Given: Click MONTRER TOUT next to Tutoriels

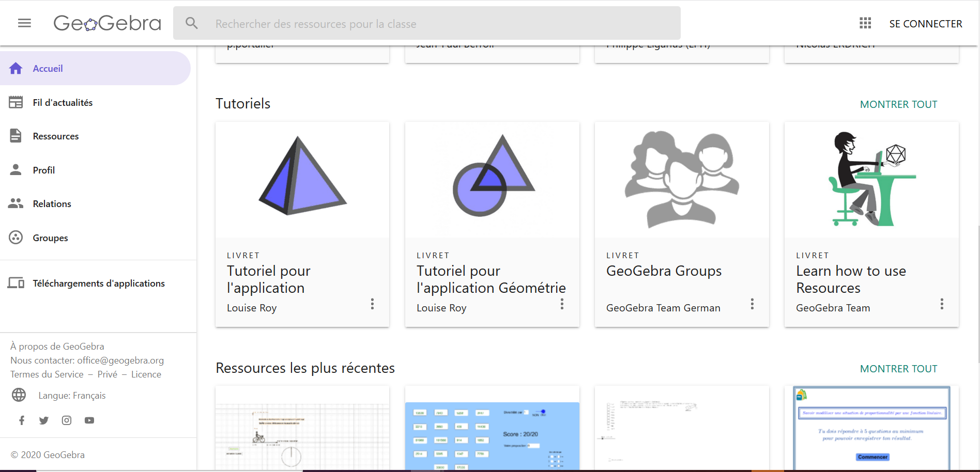Looking at the screenshot, I should pos(898,104).
